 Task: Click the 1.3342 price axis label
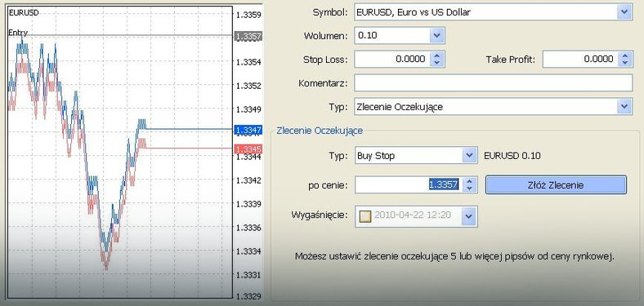(249, 180)
